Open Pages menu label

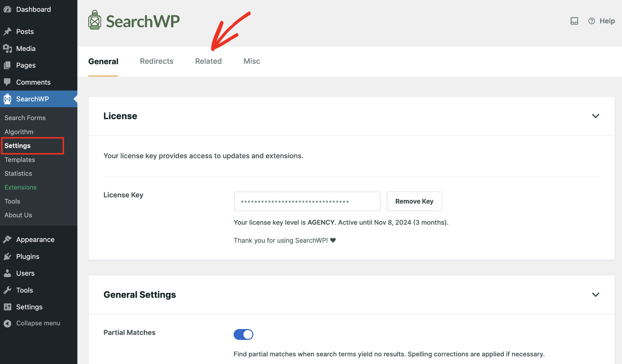(26, 65)
